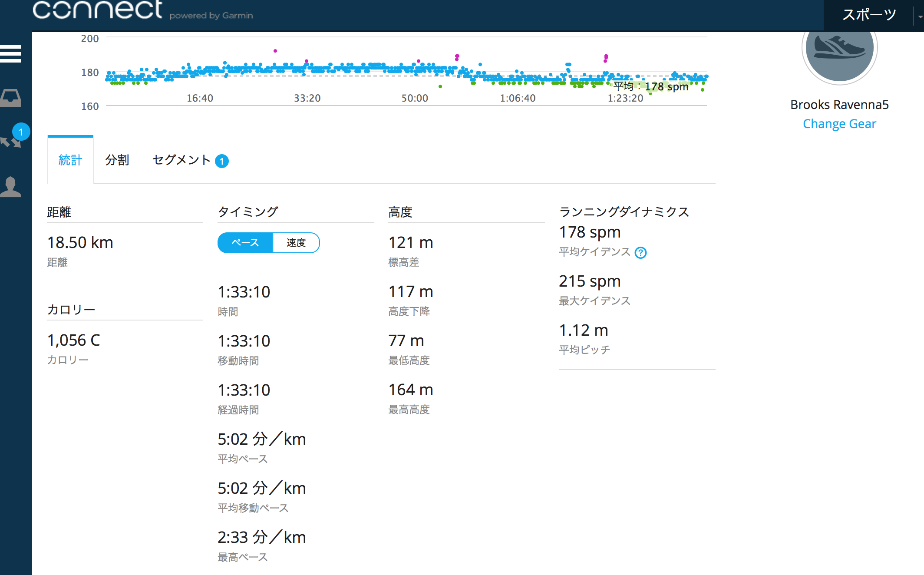Switch timing display to 速度
924x575 pixels.
click(x=296, y=243)
